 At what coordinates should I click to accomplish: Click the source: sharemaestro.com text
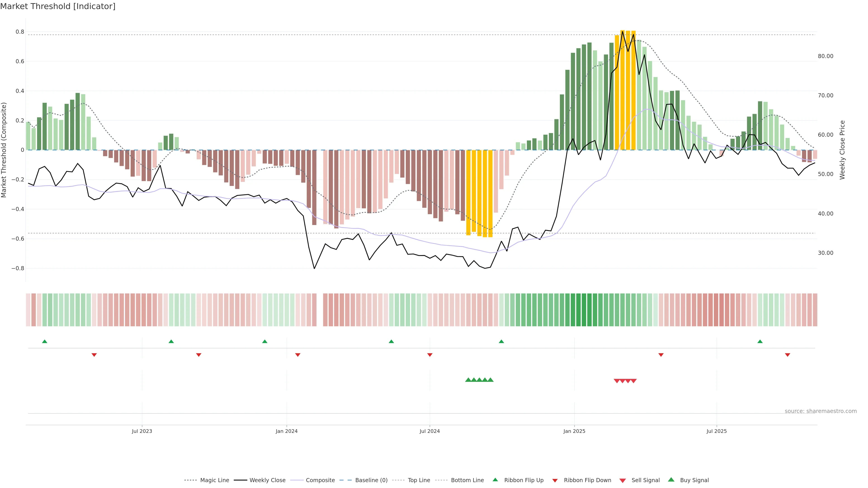pos(821,411)
